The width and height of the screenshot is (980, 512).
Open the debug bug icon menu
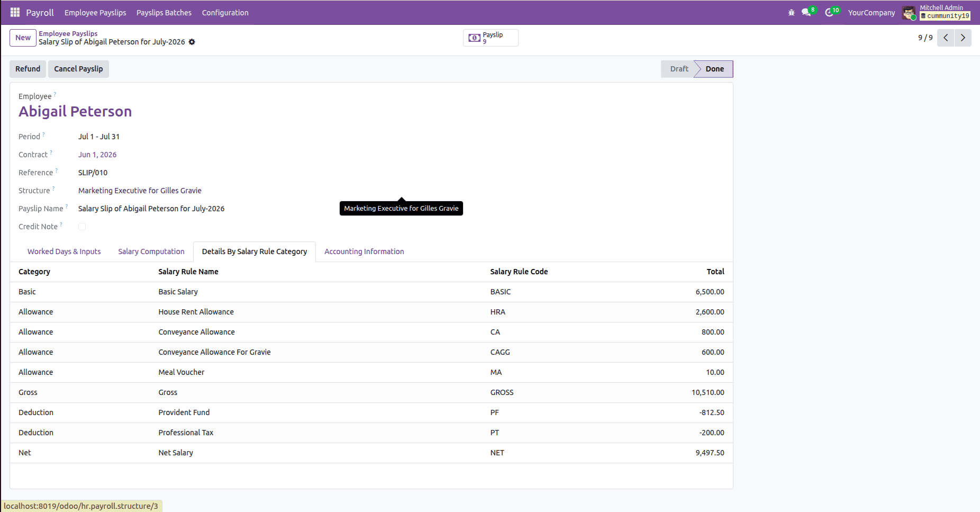(x=792, y=12)
